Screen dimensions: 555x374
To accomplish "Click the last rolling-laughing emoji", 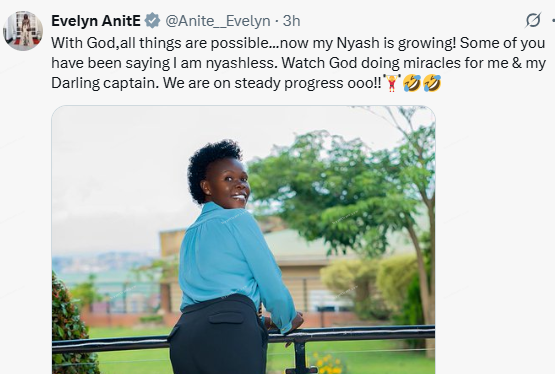I will pos(432,83).
